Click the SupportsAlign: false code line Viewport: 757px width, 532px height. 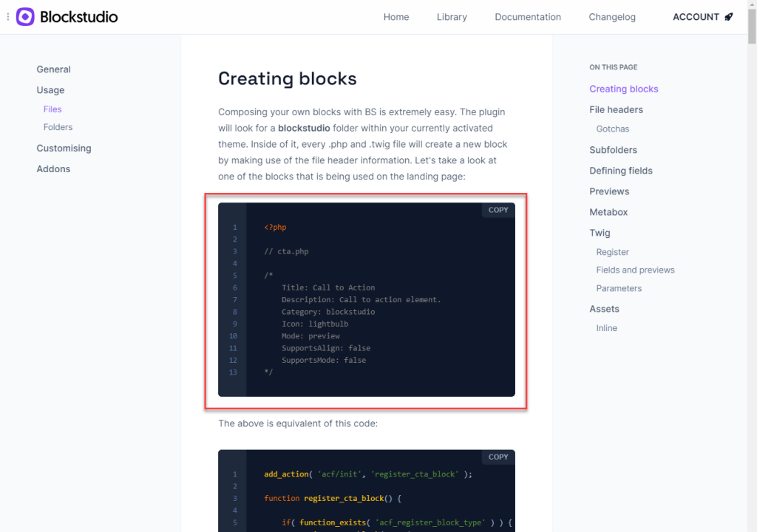[x=326, y=347]
